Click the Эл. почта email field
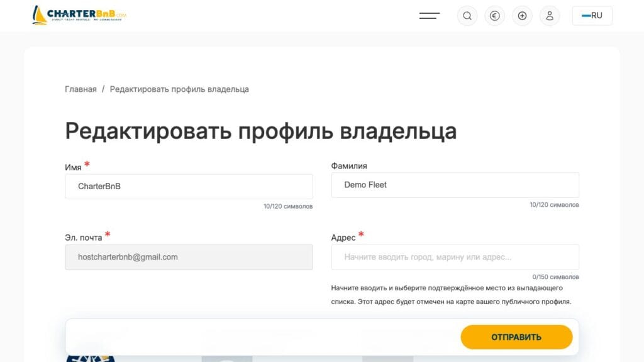 (189, 257)
